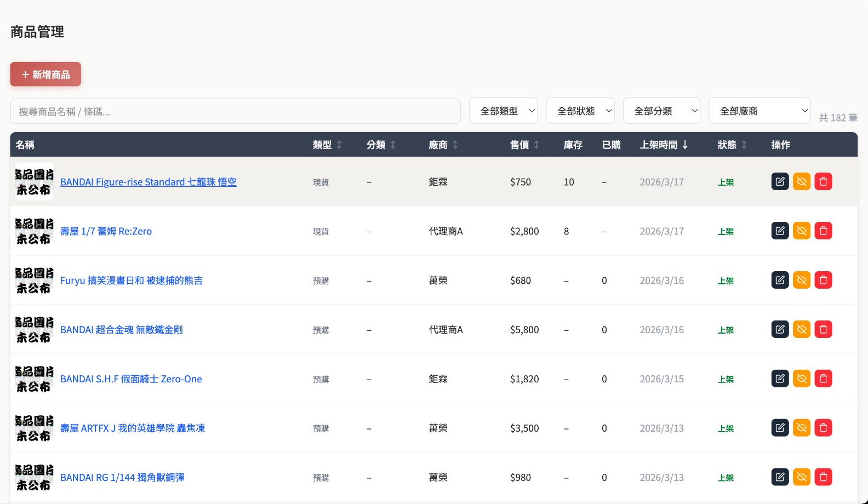Delete BANDAI Figure-rise Standard 七龍珠 悟空 row
Screen dimensions: 868x504
(x=823, y=181)
